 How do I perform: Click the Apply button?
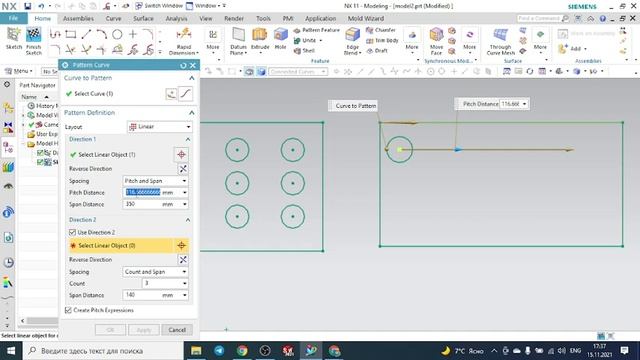(144, 330)
